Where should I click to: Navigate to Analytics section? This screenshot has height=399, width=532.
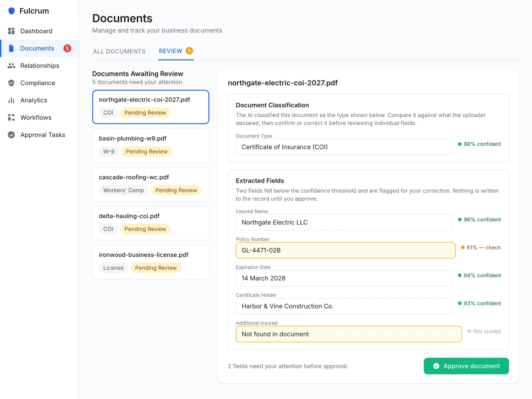coord(40,100)
